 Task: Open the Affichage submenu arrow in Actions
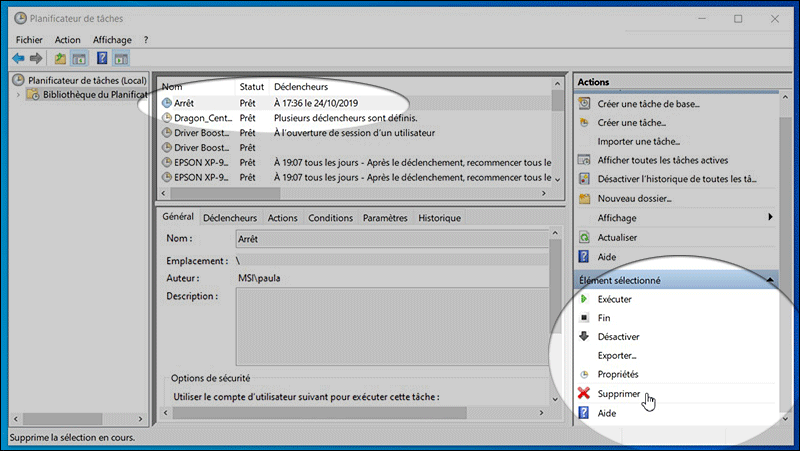pos(770,217)
